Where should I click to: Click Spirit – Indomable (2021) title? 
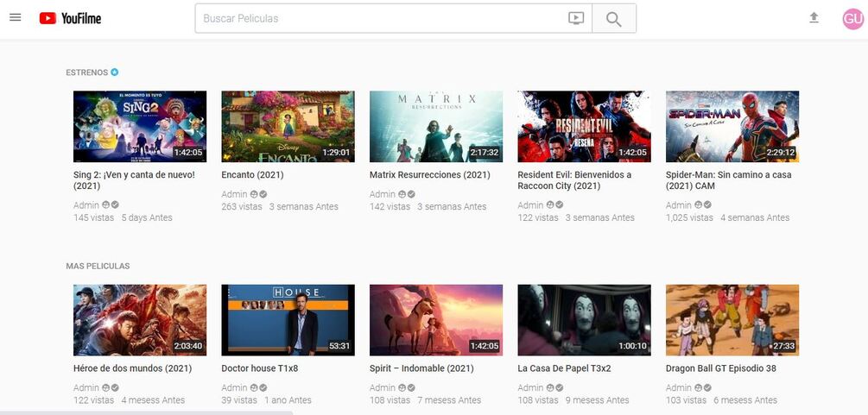(421, 368)
